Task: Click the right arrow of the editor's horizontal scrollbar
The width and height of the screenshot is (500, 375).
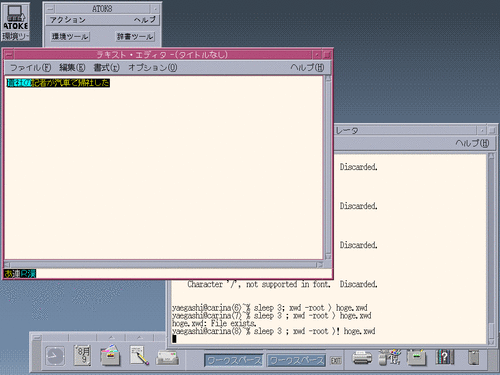Action: (x=320, y=265)
